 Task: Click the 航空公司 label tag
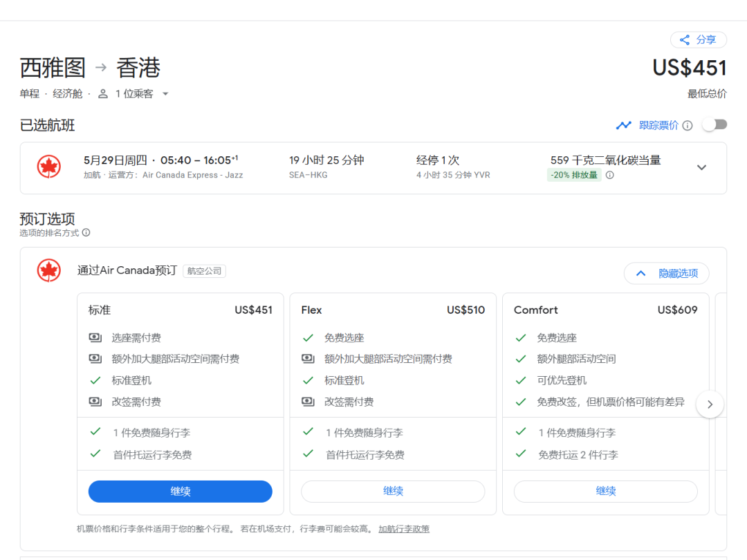[204, 271]
